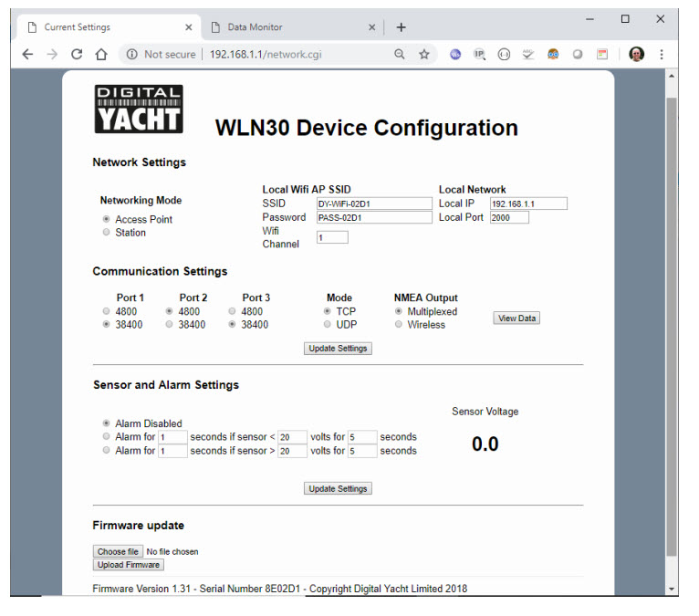Select Multiplexed NMEA output
This screenshot has height=616, width=699.
click(x=399, y=311)
